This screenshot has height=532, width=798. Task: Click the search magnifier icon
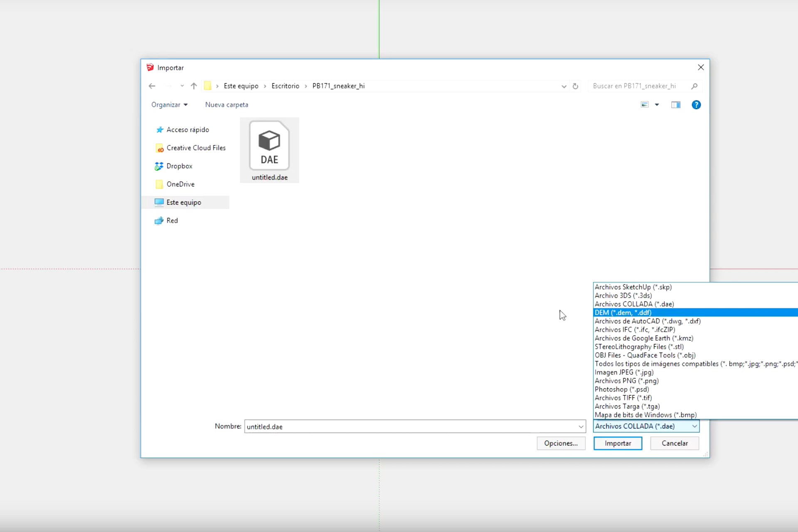[x=694, y=86]
